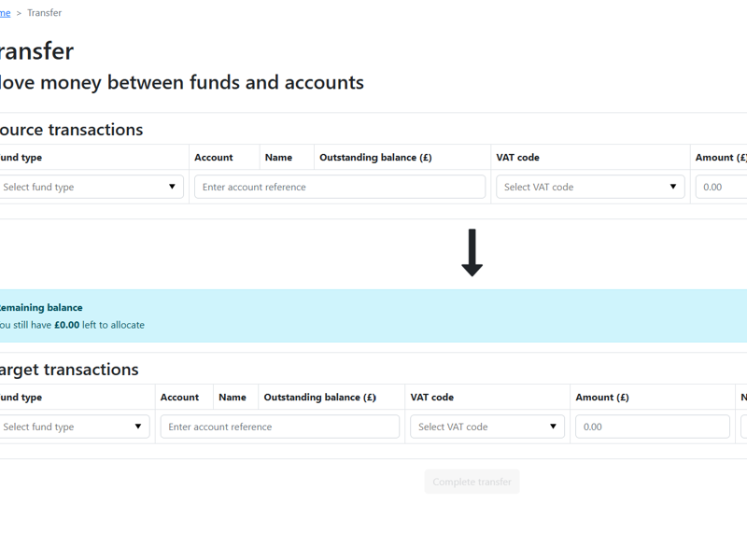The height and width of the screenshot is (560, 747).
Task: Focus the source account reference field
Action: click(x=340, y=187)
